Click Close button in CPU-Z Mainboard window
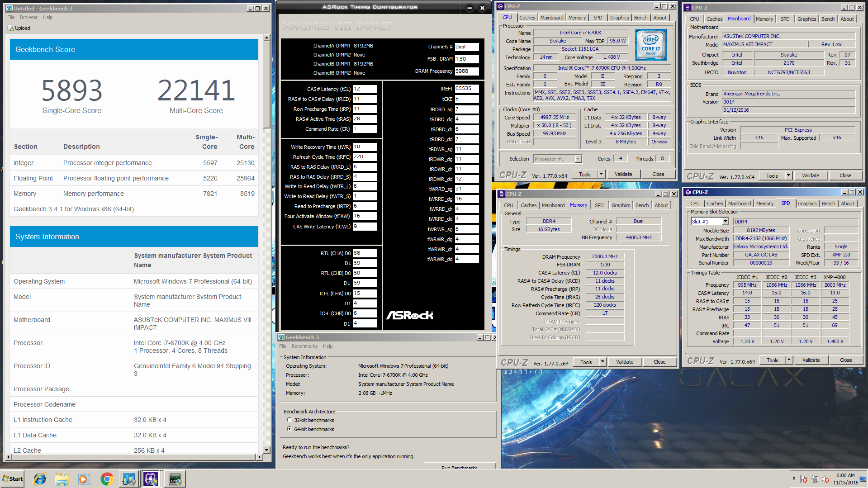Screen dimensions: 868x488 pyautogui.click(x=845, y=175)
